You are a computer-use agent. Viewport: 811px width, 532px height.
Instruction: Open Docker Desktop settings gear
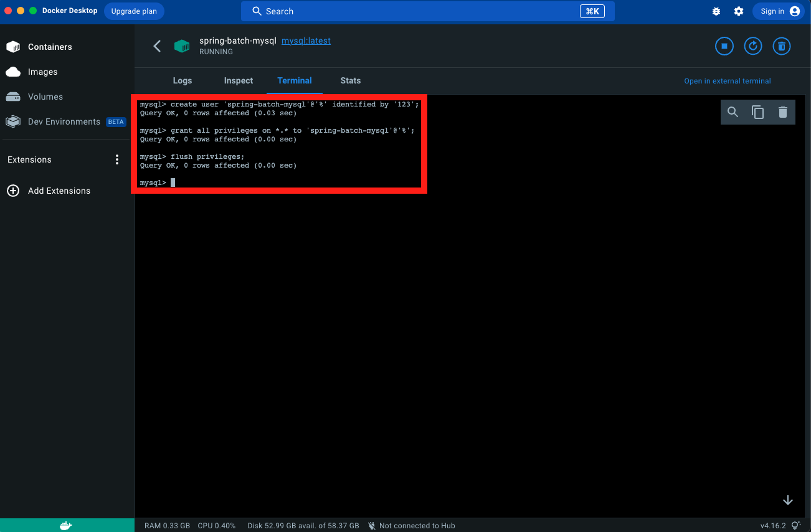(x=739, y=11)
